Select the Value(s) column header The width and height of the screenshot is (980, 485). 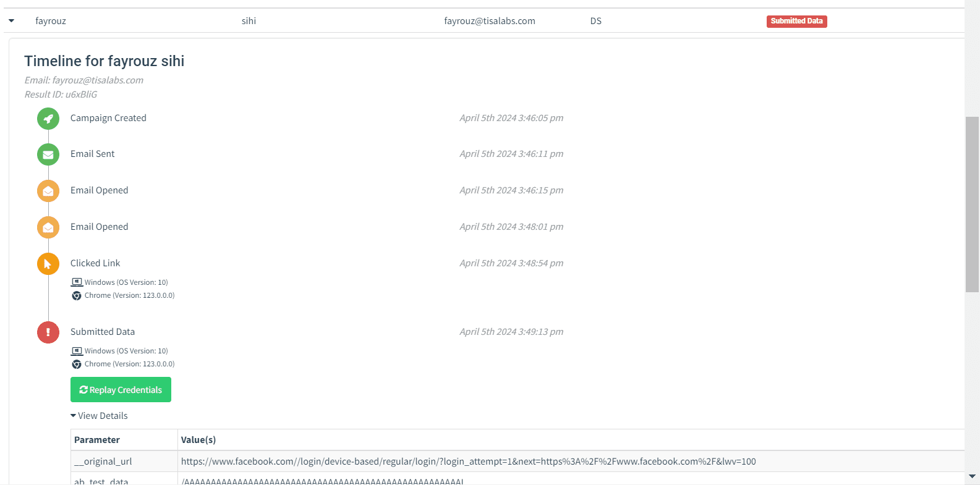[198, 440]
